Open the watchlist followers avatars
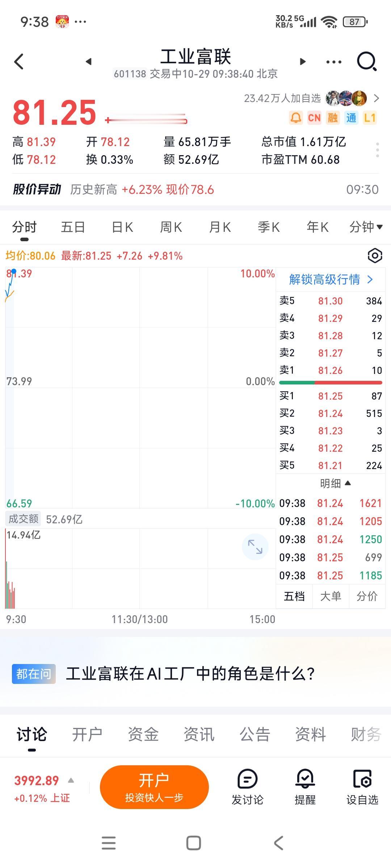 (x=346, y=98)
